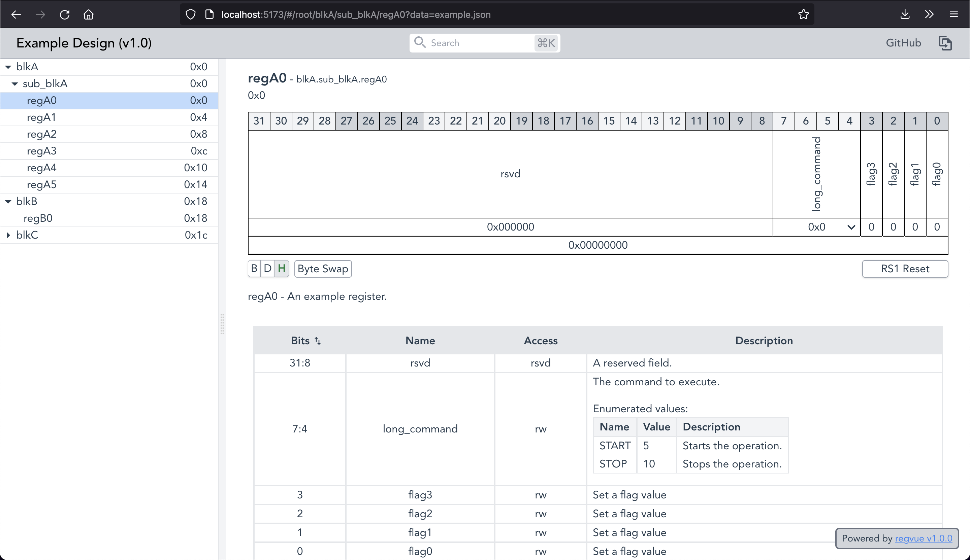Collapse the blkA tree node
Viewport: 970px width, 560px height.
pos(8,66)
